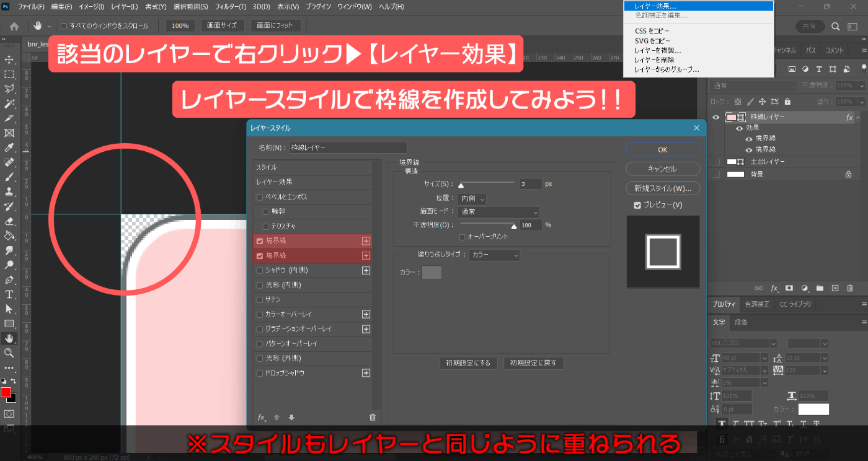
Task: Open the 位置 dropdown set to 内側
Action: pos(472,198)
